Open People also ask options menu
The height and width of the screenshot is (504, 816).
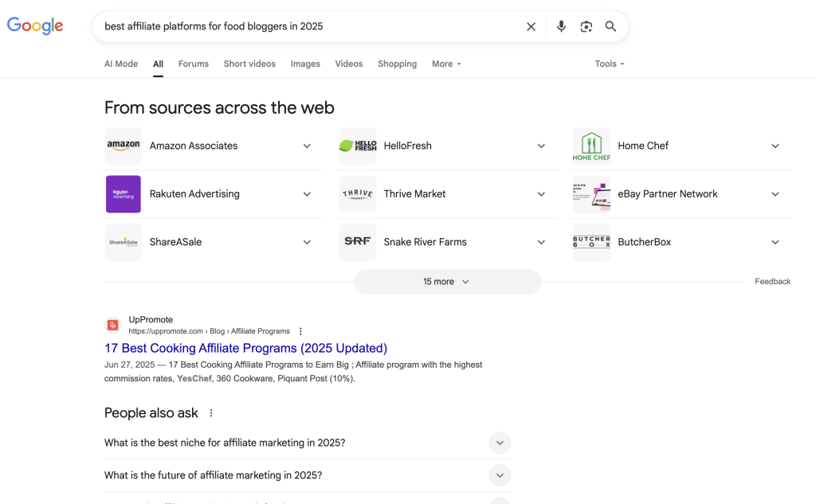point(211,413)
